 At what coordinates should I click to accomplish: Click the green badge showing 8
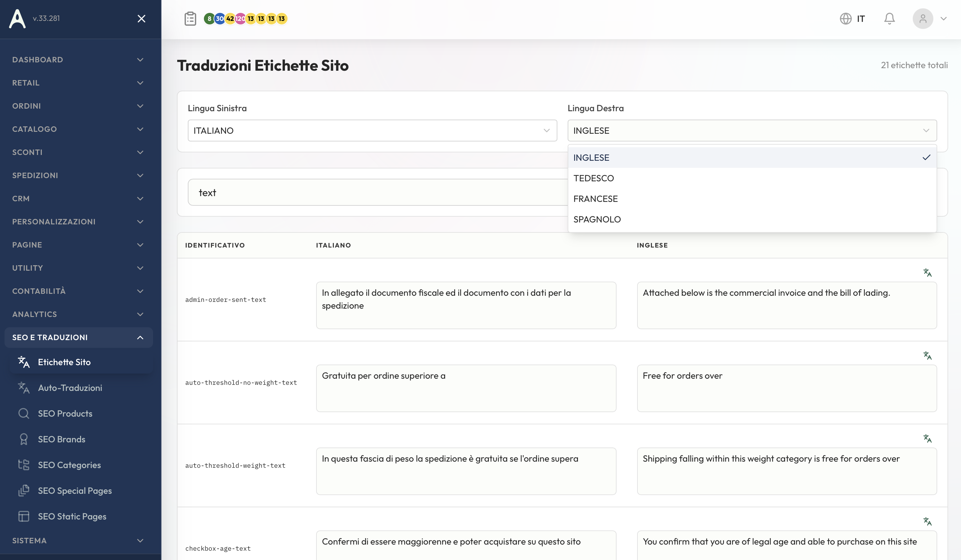coord(209,18)
